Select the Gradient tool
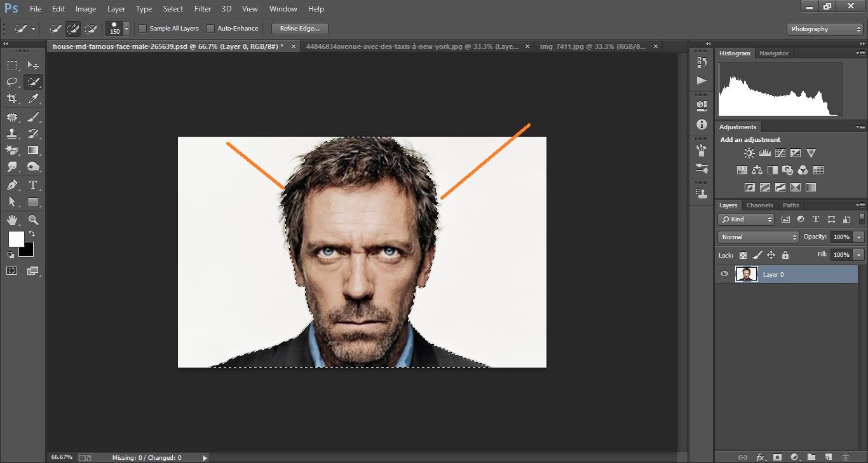The width and height of the screenshot is (868, 463). click(33, 150)
